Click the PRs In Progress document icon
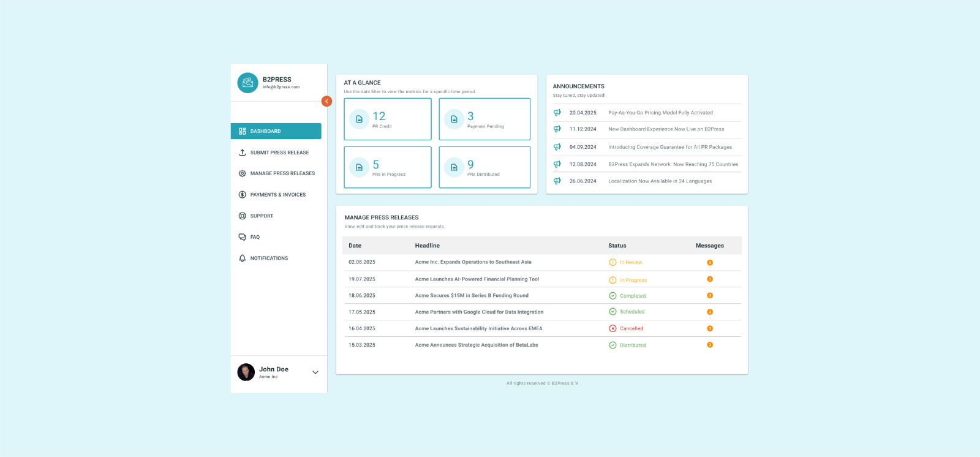The image size is (980, 457). point(360,167)
